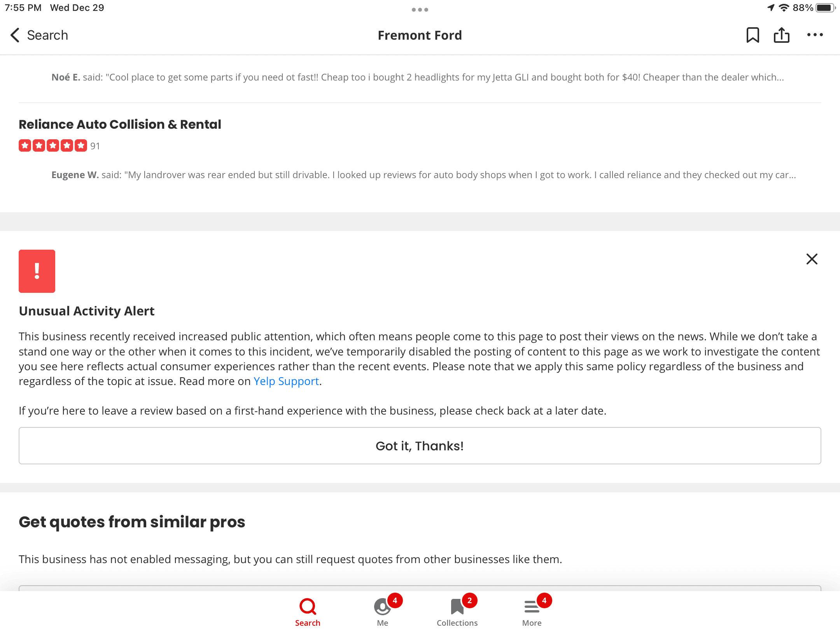Open the Yelp Support link
Screen dimensions: 840x630
(x=286, y=381)
